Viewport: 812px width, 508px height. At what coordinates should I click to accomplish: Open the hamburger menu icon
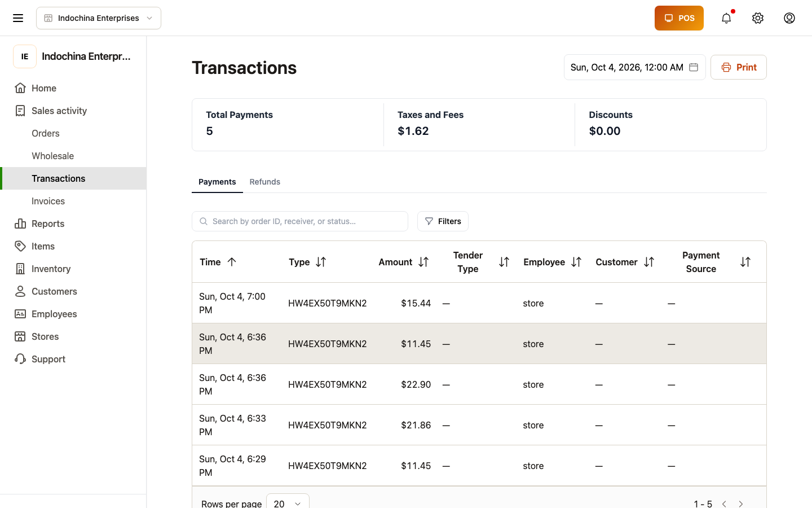(x=18, y=18)
